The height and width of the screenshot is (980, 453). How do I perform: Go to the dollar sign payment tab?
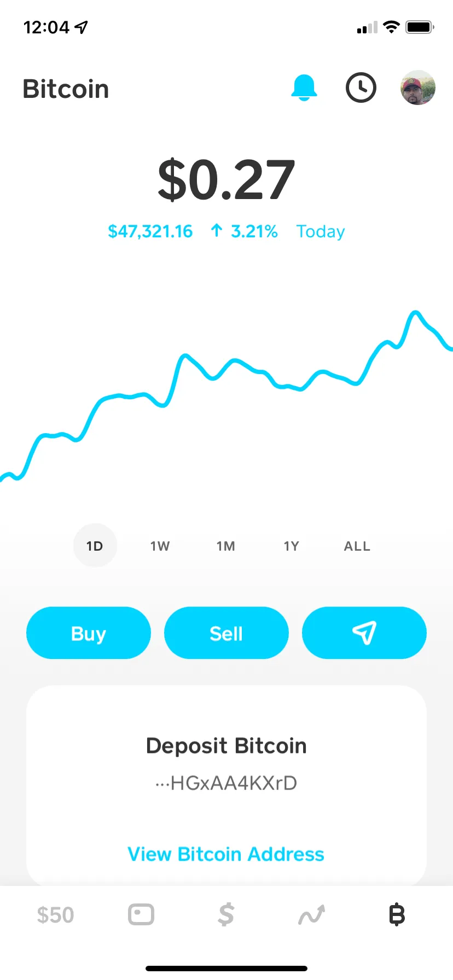[x=226, y=914]
